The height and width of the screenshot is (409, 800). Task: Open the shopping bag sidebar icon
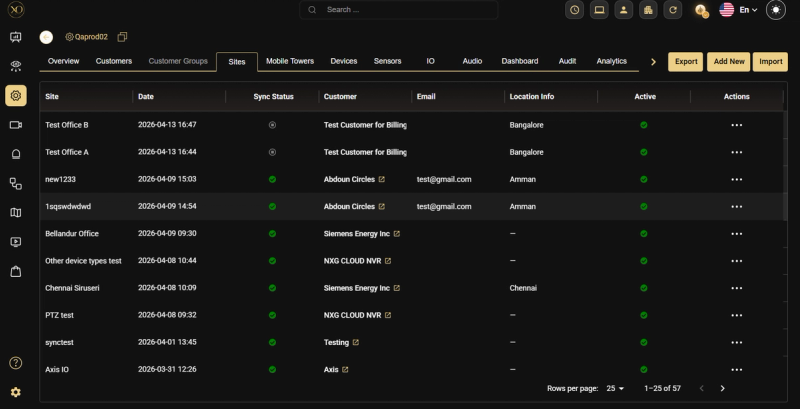pyautogui.click(x=16, y=271)
